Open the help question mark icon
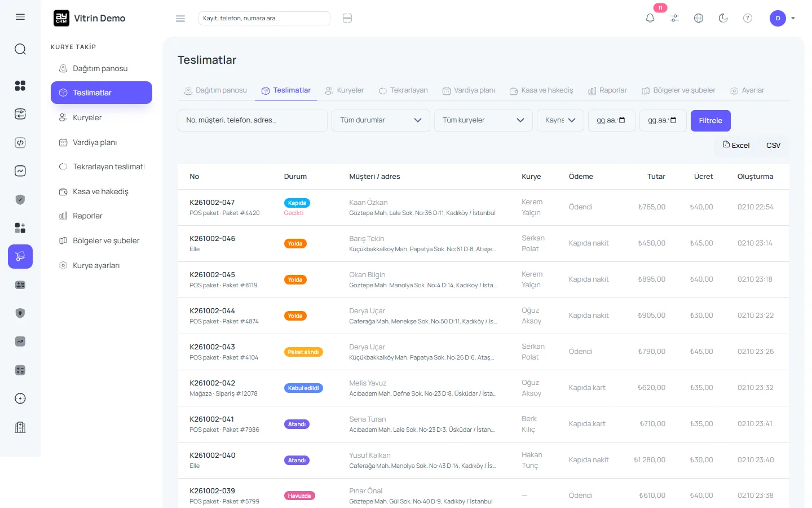This screenshot has height=508, width=812. pos(748,18)
